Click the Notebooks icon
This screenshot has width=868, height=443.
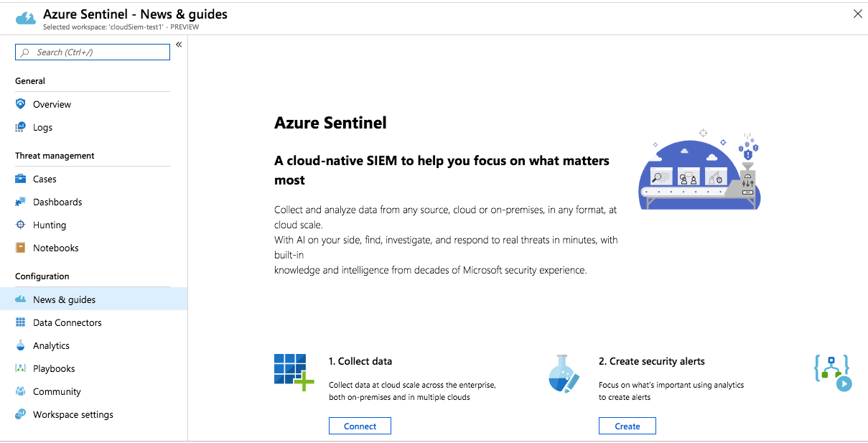click(x=20, y=248)
